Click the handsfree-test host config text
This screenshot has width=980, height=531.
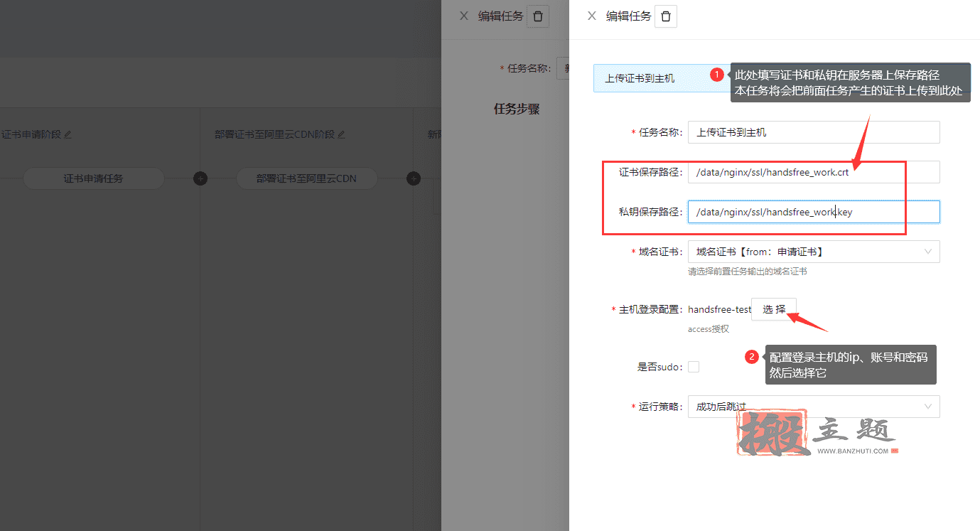pos(719,309)
